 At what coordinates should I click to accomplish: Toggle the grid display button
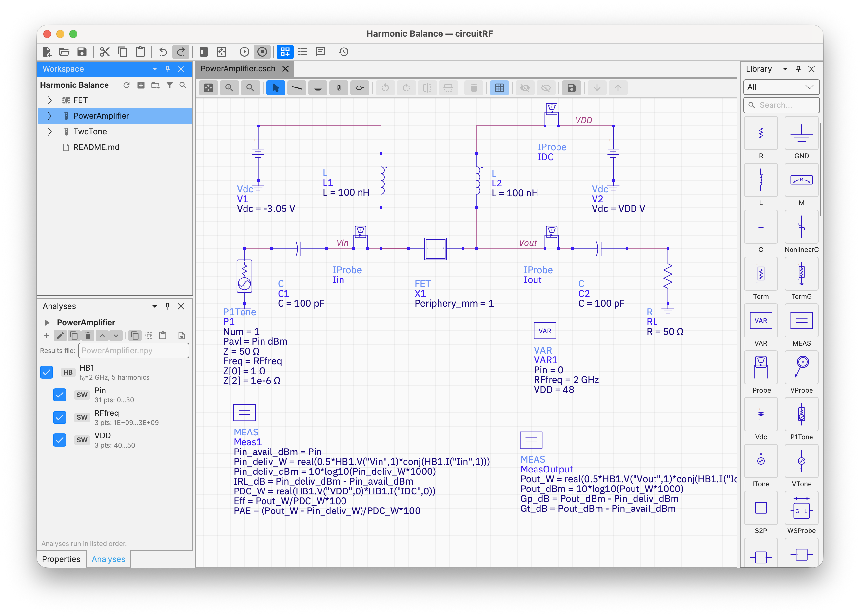(x=499, y=88)
